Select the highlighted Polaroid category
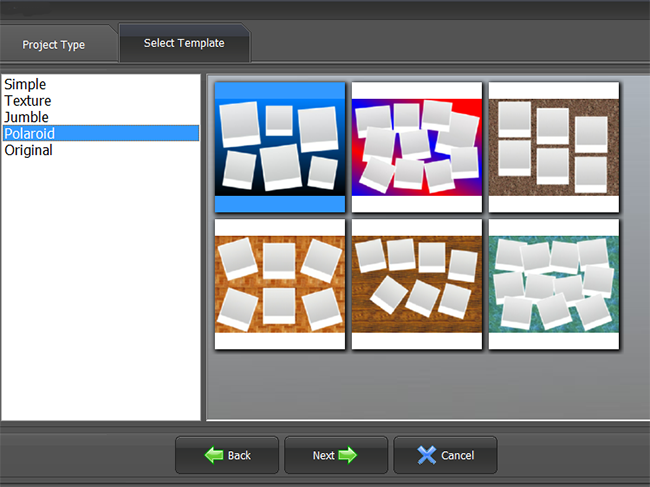This screenshot has height=487, width=650. click(x=101, y=133)
